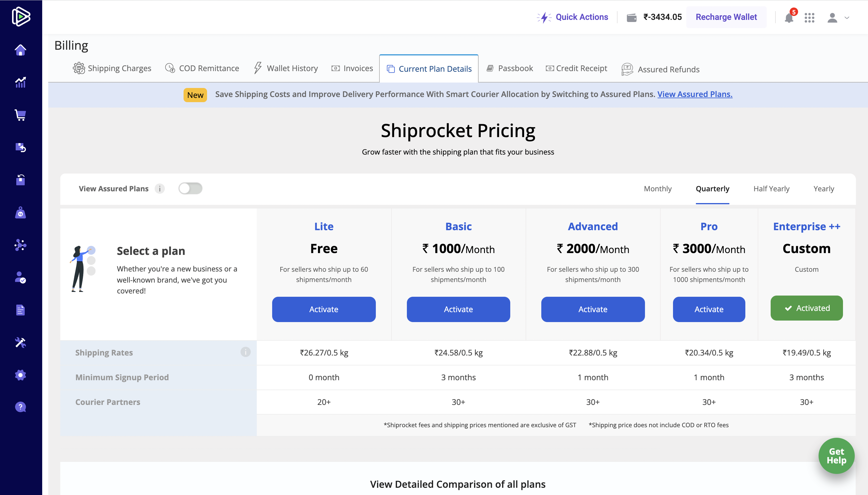The height and width of the screenshot is (495, 868).
Task: Open the notifications bell icon
Action: (789, 18)
